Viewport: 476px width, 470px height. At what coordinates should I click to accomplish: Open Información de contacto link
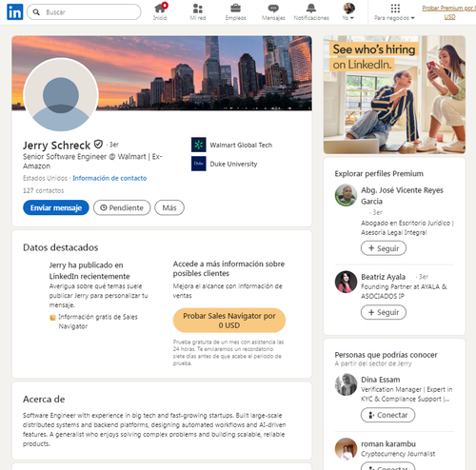click(x=109, y=178)
